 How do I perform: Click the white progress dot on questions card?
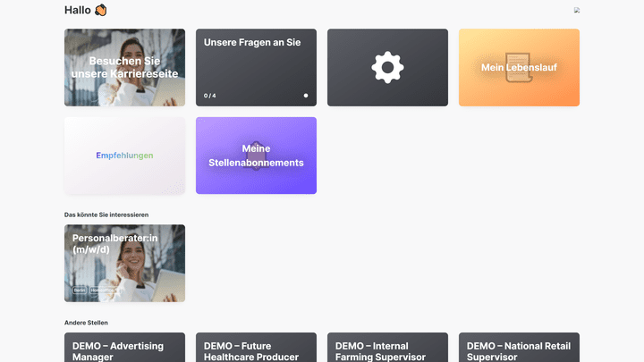tap(306, 96)
